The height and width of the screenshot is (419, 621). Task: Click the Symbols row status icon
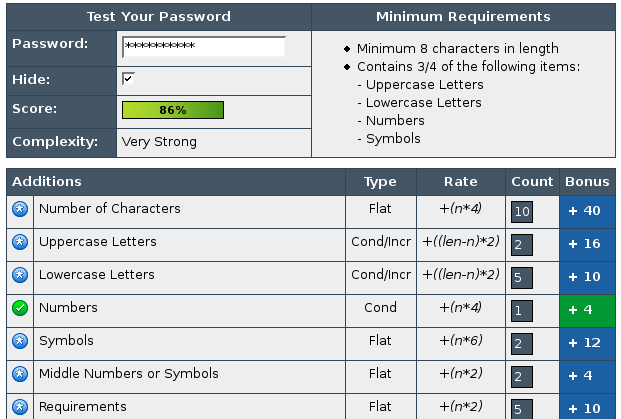pos(19,342)
